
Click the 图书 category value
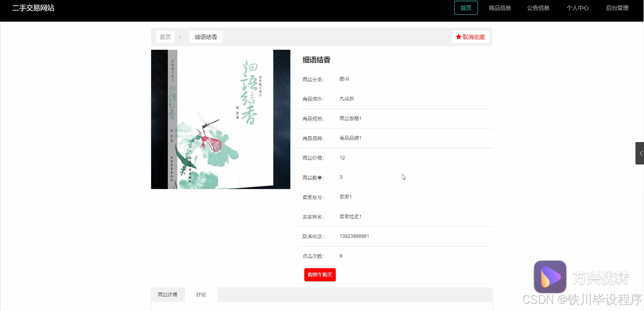(x=344, y=79)
